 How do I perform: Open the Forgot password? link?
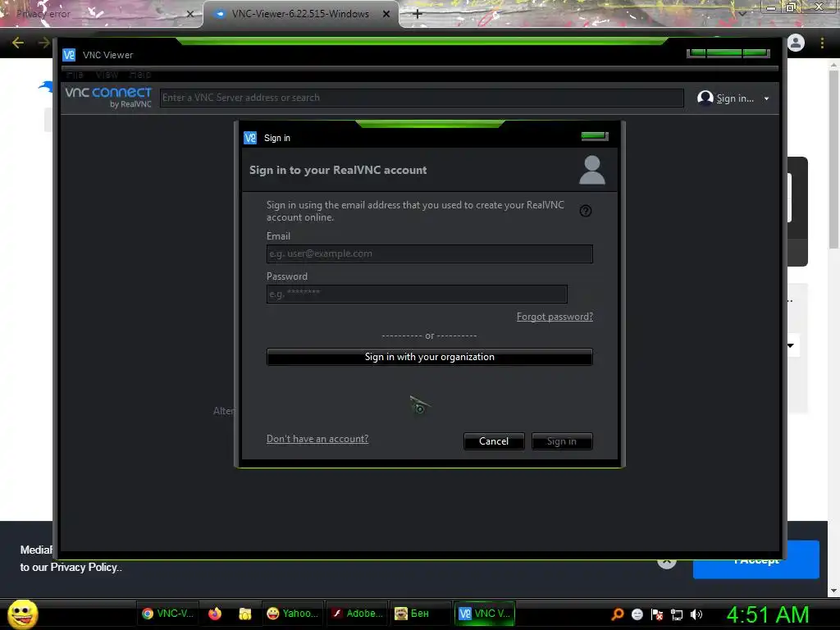(555, 317)
